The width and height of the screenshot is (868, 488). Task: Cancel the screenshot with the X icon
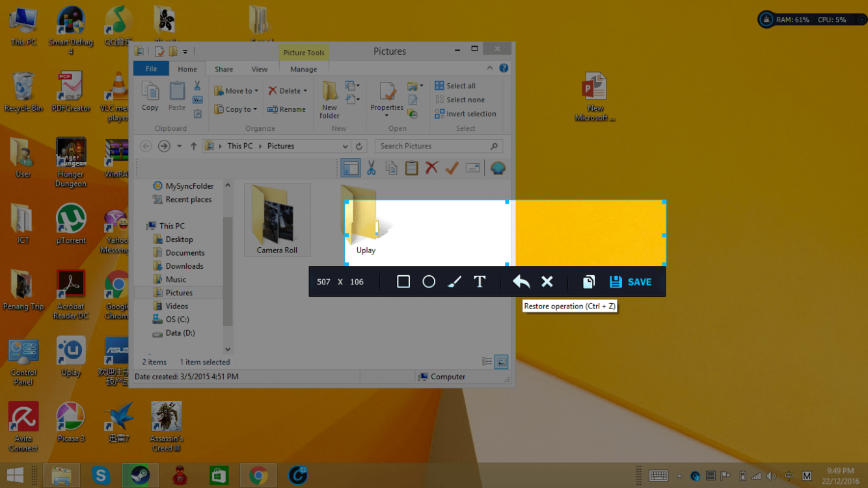tap(547, 282)
